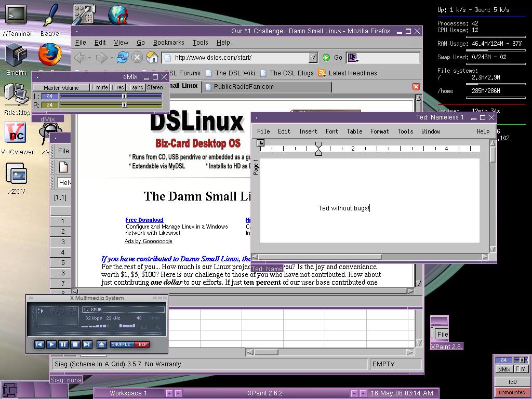This screenshot has height=399, width=532.
Task: Open the Insert menu in Ted
Action: point(308,131)
